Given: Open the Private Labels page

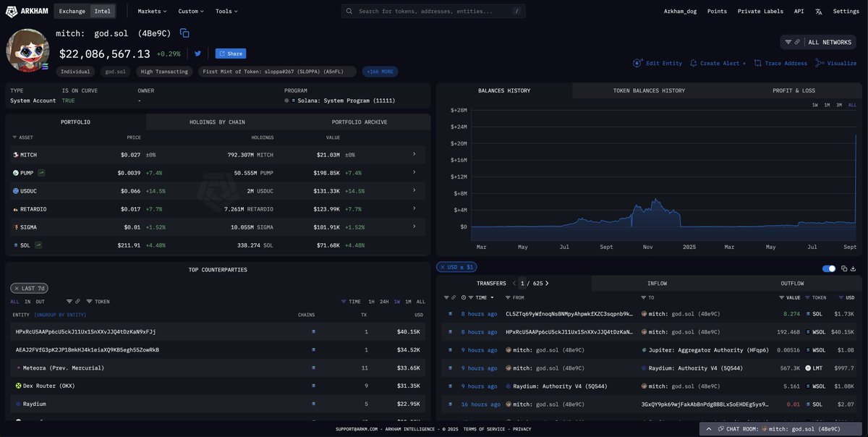Looking at the screenshot, I should pyautogui.click(x=759, y=12).
